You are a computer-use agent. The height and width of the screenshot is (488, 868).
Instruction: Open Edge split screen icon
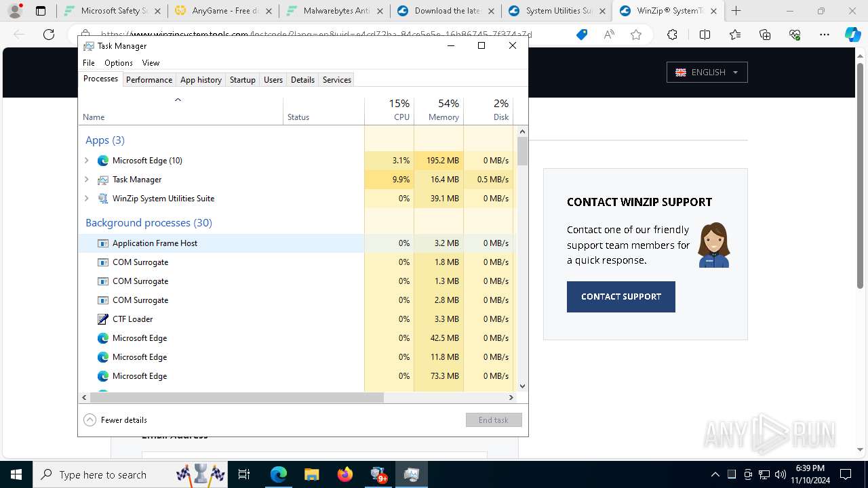click(705, 35)
